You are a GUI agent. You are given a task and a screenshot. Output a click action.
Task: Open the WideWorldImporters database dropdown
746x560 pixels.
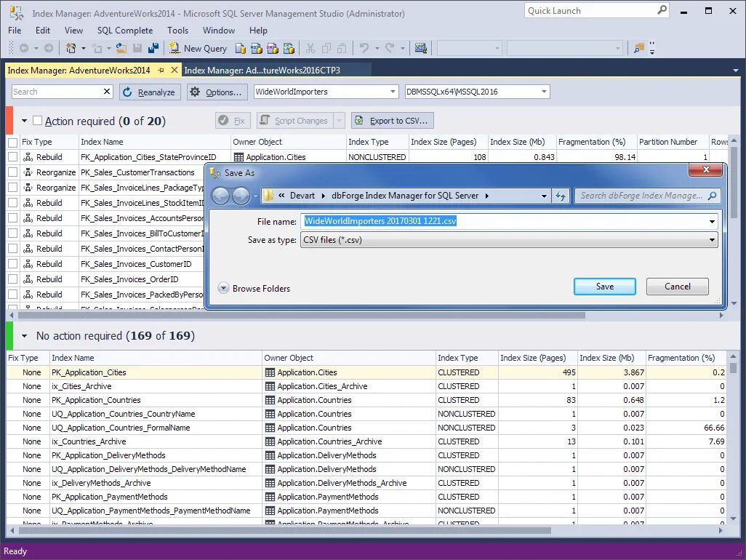click(x=393, y=92)
